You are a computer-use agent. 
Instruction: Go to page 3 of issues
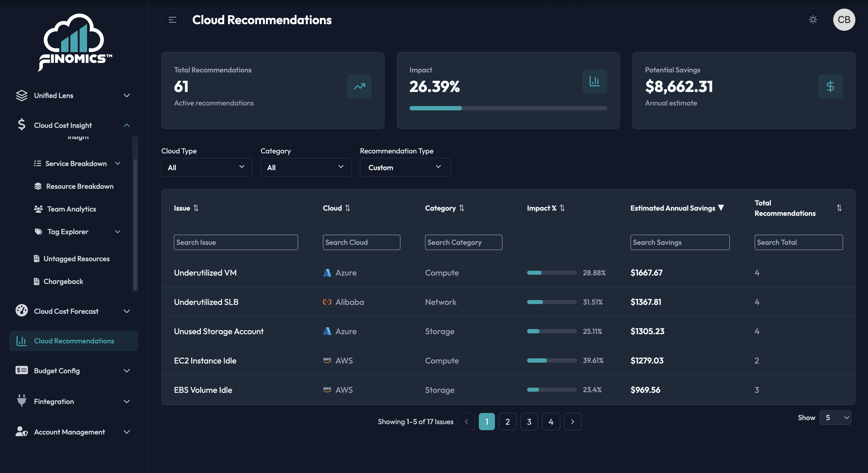(x=529, y=422)
